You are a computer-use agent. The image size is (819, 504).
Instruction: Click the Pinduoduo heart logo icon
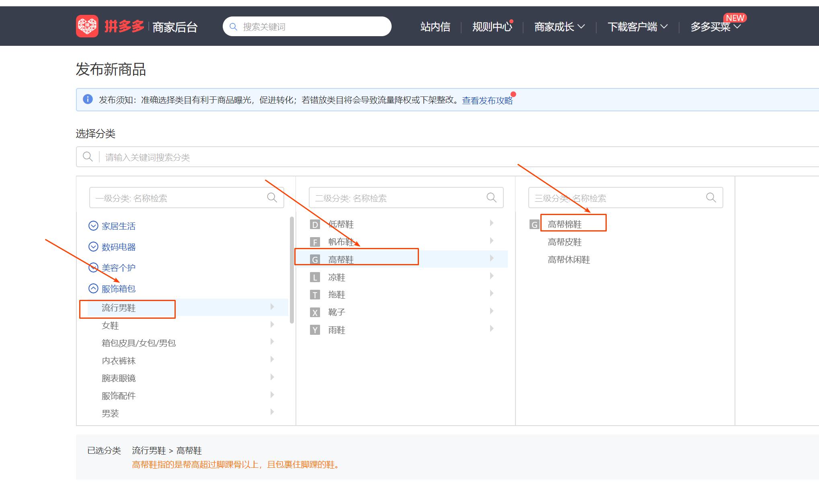(x=87, y=26)
